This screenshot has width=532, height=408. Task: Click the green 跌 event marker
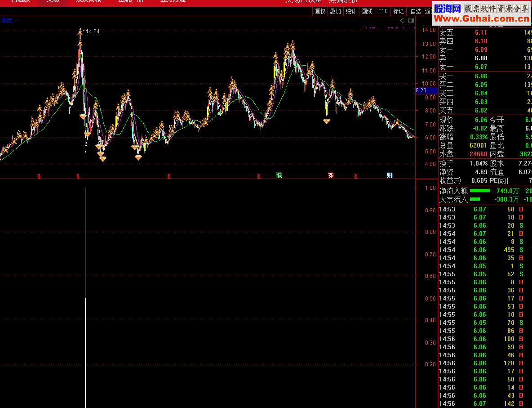click(x=279, y=175)
